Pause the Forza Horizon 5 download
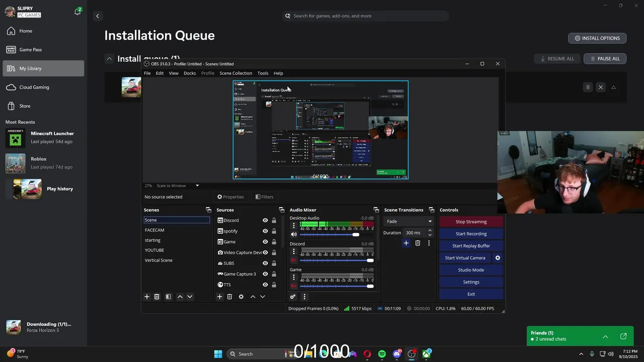644x362 pixels. 588,87
